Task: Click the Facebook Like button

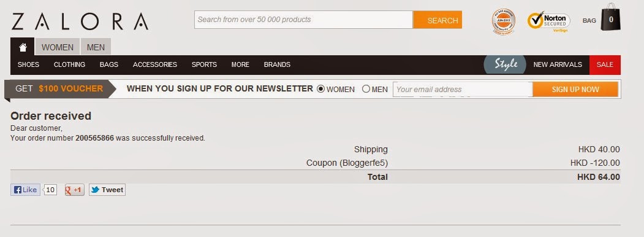Action: coord(26,190)
